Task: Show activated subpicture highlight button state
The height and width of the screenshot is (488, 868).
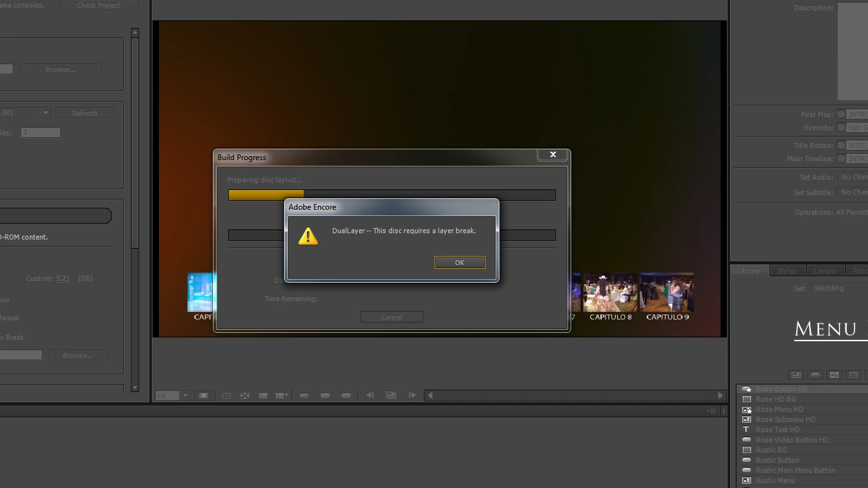Action: (346, 395)
